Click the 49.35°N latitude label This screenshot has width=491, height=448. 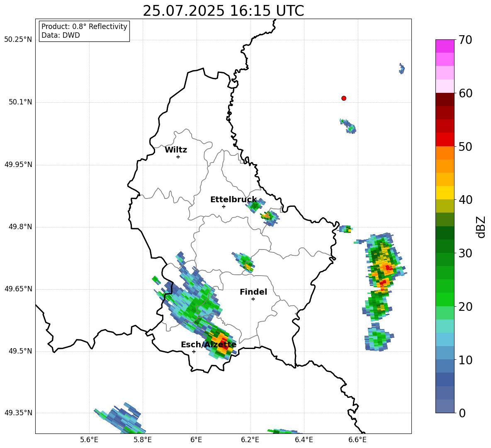[18, 413]
